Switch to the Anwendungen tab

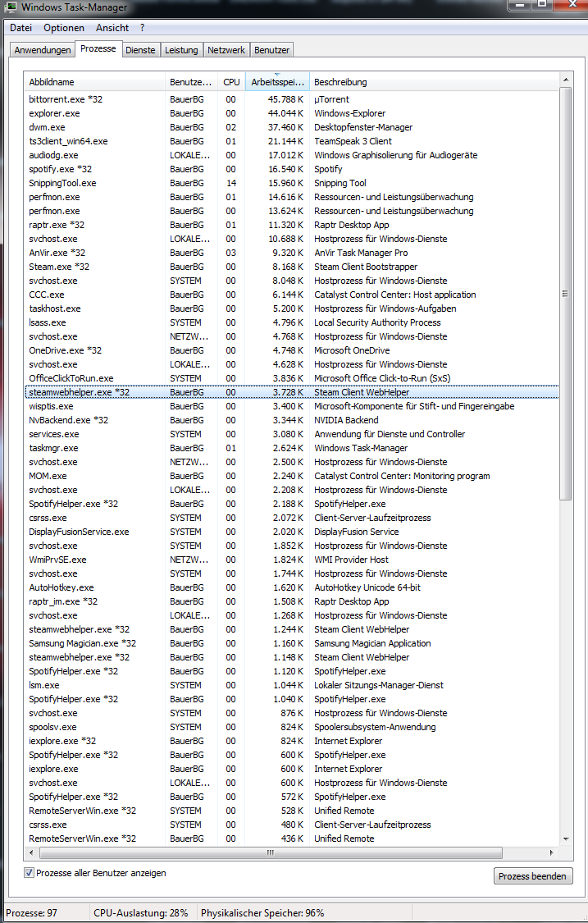(x=43, y=50)
